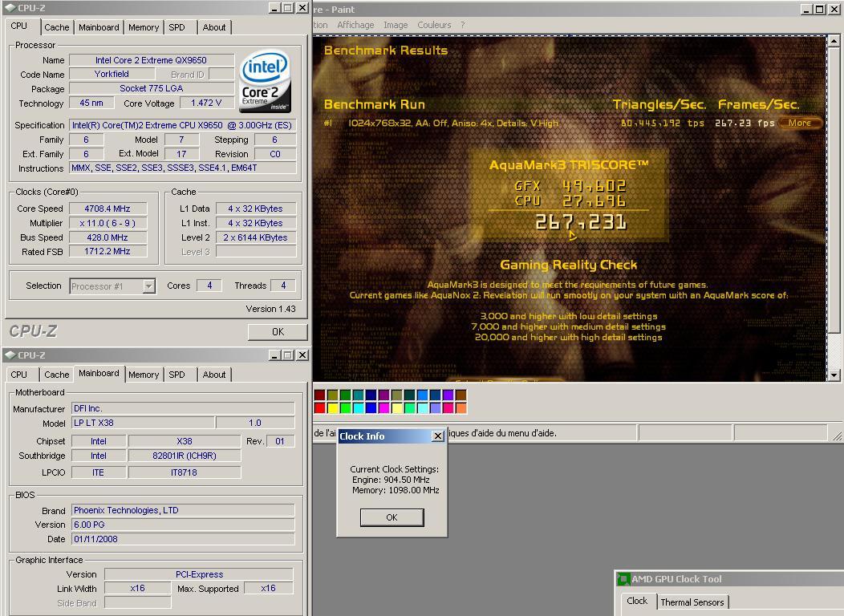Pick the olive palette color
844x616 pixels.
coord(333,395)
